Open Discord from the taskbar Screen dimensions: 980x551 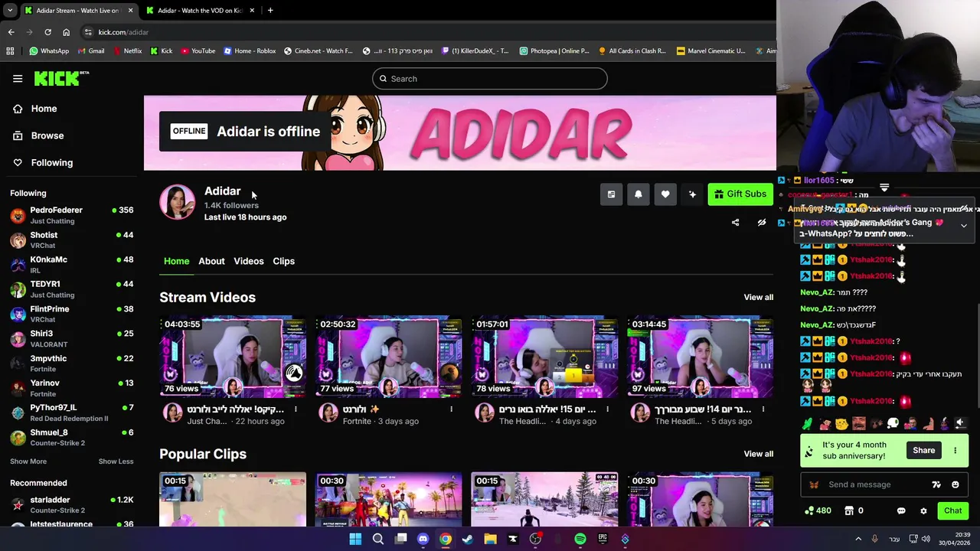coord(423,539)
